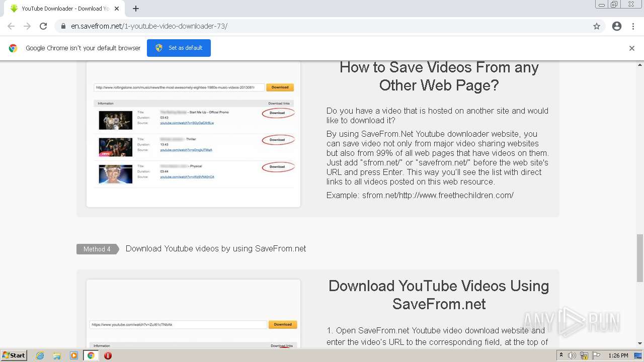Image resolution: width=644 pixels, height=362 pixels.
Task: Click the rollingstone example screenshot thumbnail
Action: 193,134
